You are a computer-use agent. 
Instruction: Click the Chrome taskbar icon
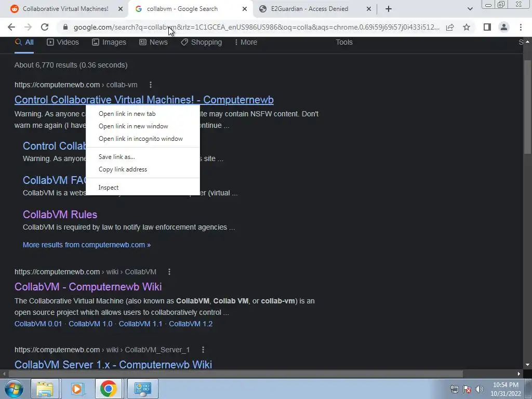(109, 389)
